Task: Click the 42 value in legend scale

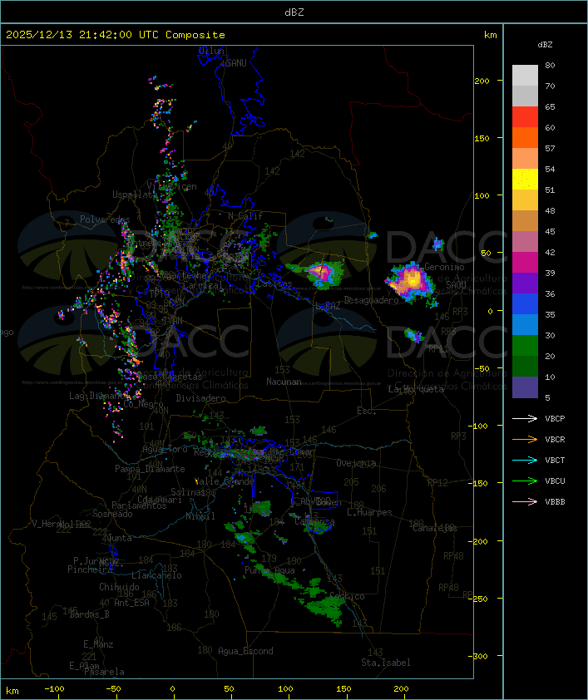Action: point(550,252)
